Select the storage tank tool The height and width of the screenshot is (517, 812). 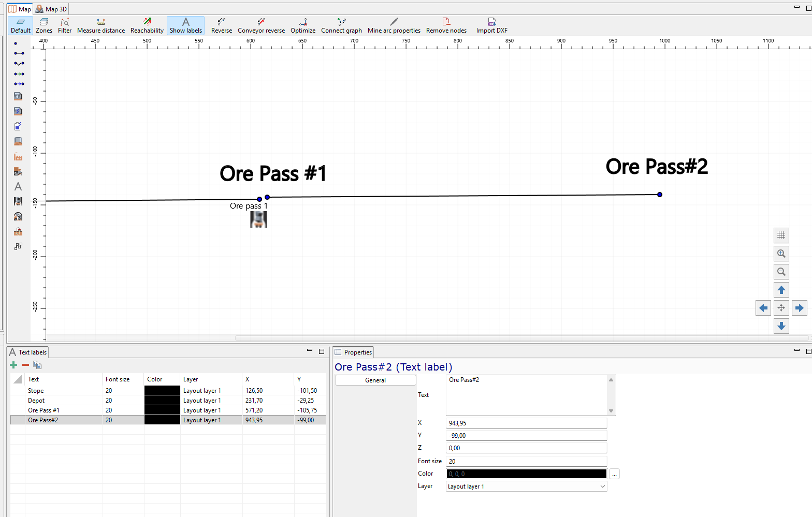[18, 141]
